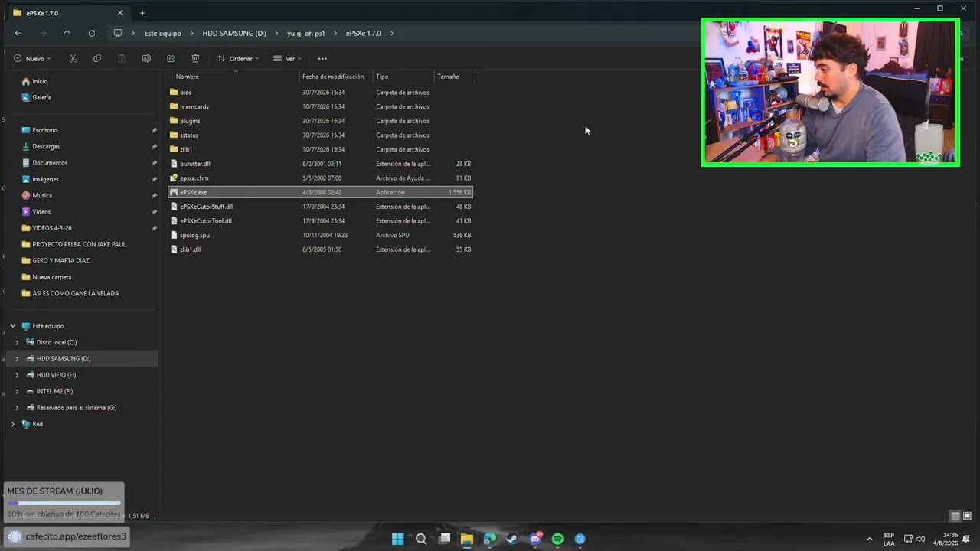Navigate up one folder level

click(67, 33)
